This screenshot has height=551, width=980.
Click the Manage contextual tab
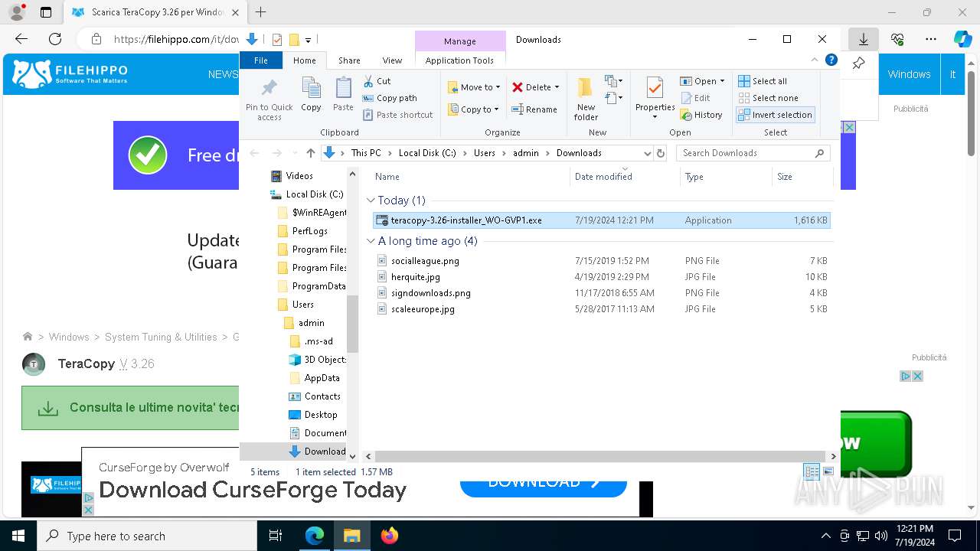point(459,41)
